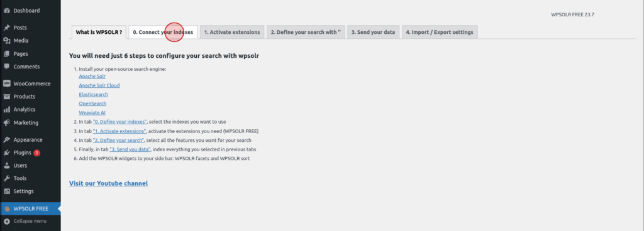Click the Media library icon
Viewport: 644px width, 231px height.
6,41
